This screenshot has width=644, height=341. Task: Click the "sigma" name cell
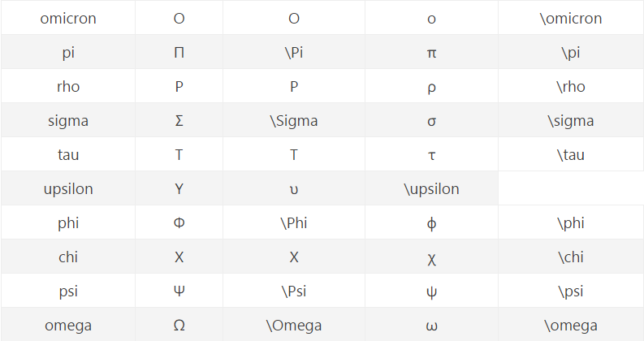[x=68, y=120]
